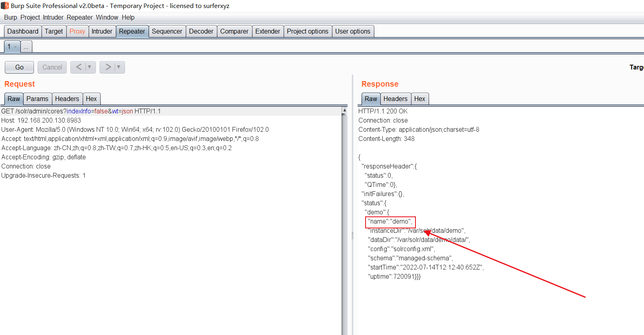
Task: Click the Burp Suite logo icon
Action: (5, 6)
